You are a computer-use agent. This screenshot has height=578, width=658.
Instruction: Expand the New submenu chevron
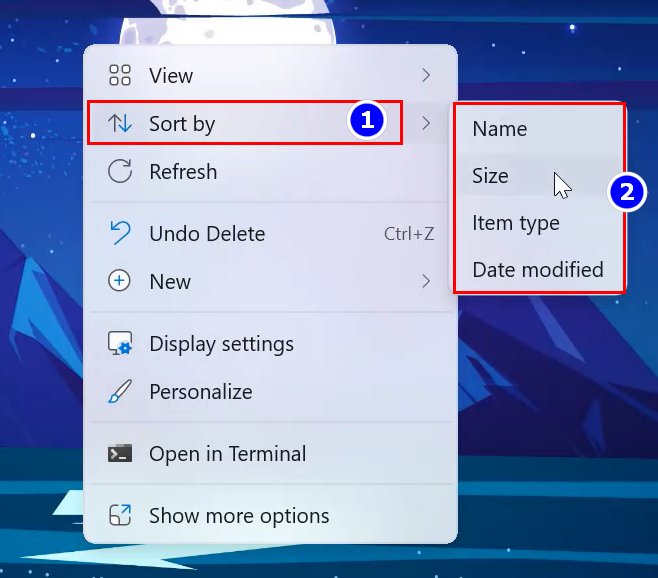click(426, 281)
